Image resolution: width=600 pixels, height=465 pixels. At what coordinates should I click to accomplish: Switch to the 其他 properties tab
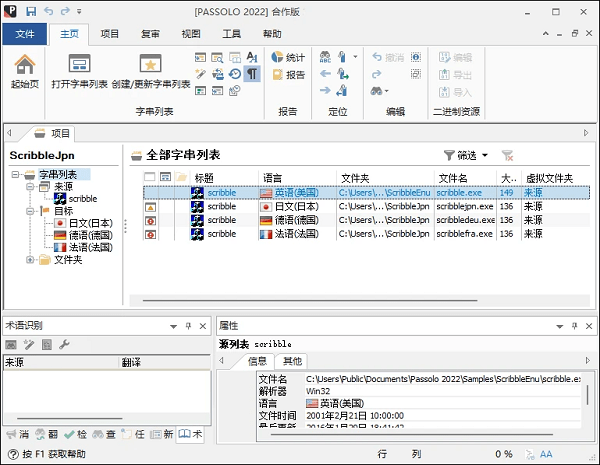point(292,361)
